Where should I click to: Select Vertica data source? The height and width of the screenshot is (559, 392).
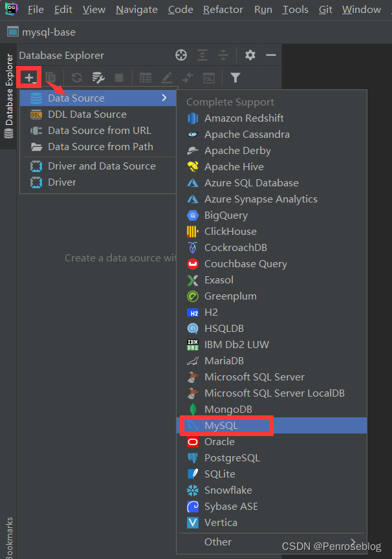pyautogui.click(x=272, y=523)
